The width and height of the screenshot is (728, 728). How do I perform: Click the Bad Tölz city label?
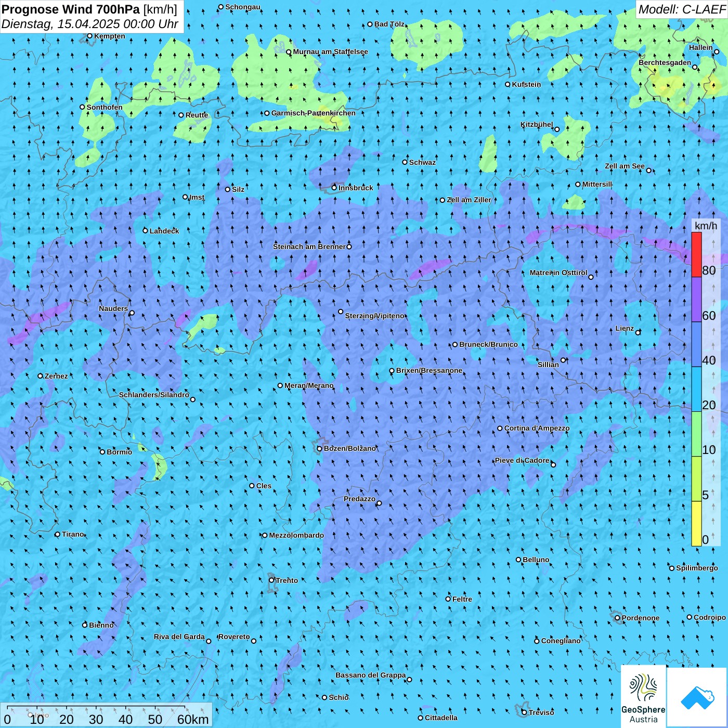coord(389,24)
